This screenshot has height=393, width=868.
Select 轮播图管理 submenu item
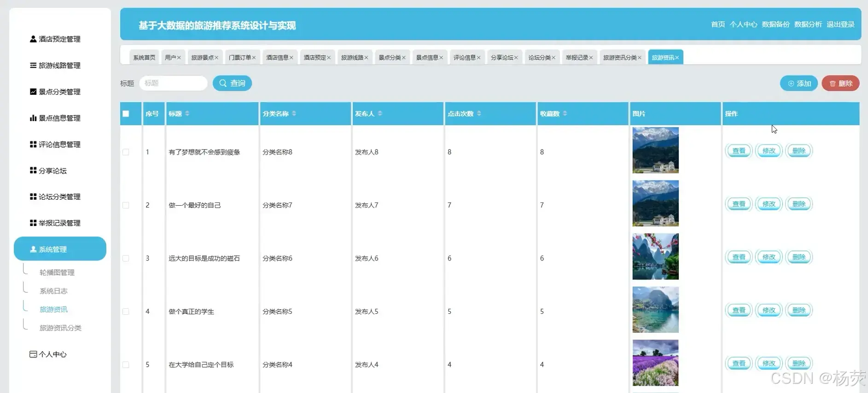pyautogui.click(x=57, y=272)
